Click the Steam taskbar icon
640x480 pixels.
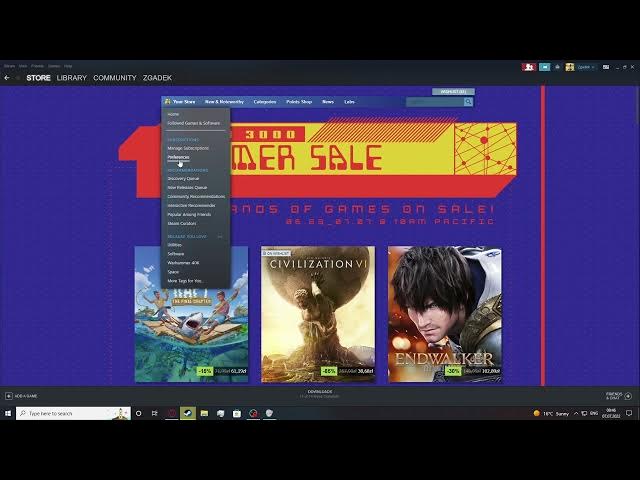click(x=188, y=413)
